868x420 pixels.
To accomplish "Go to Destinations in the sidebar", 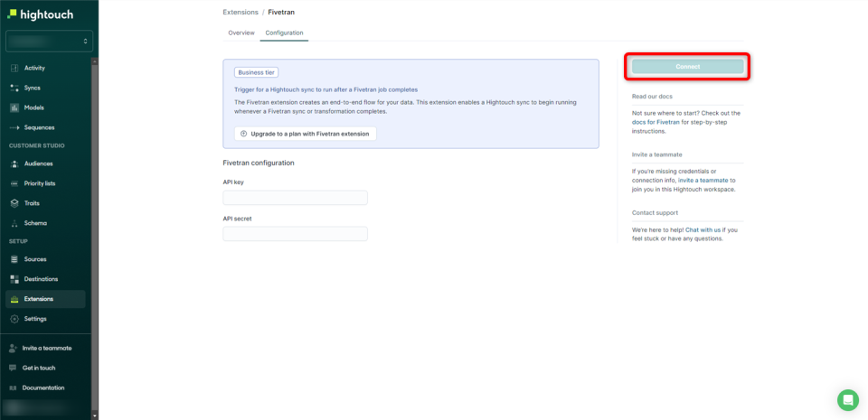I will click(x=41, y=279).
